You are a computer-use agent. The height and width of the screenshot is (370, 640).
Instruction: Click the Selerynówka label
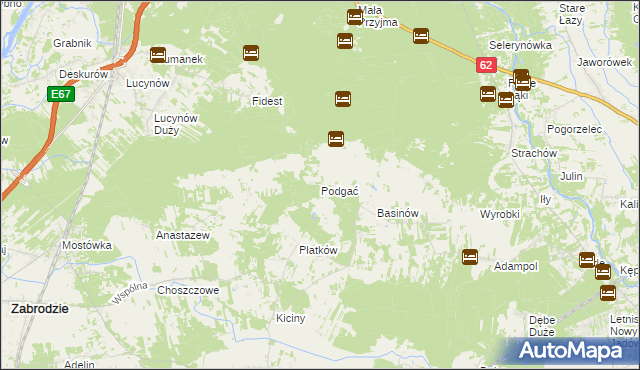520,45
